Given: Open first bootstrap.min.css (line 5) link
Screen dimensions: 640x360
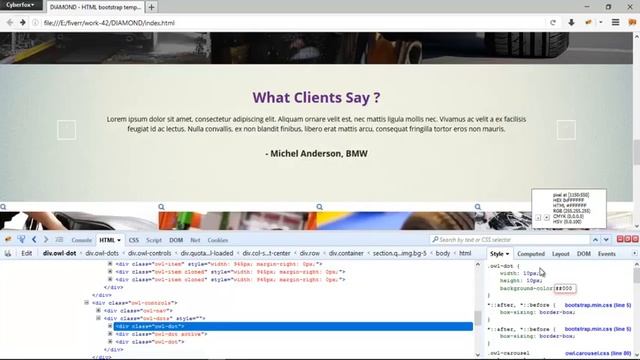Looking at the screenshot, I should tap(598, 305).
